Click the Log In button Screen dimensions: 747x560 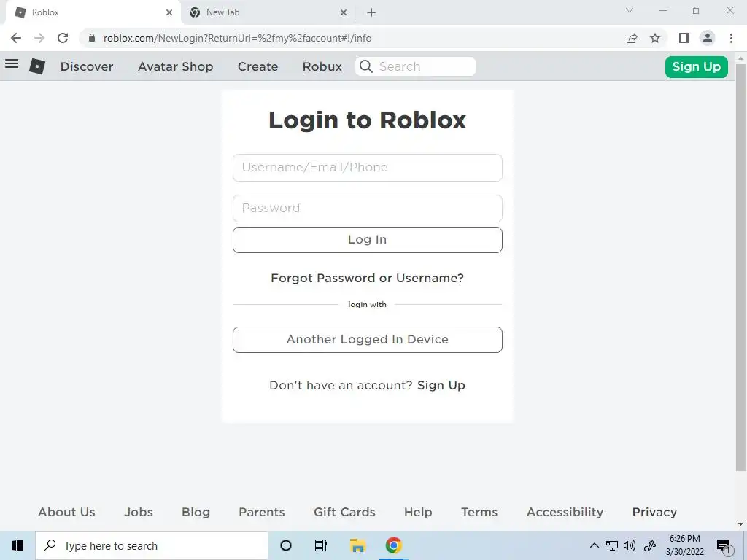368,239
